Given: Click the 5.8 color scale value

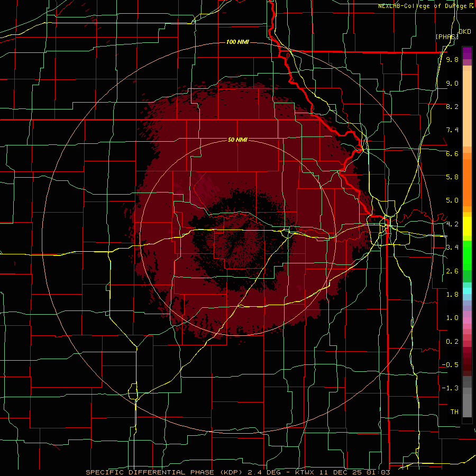Looking at the screenshot, I should [452, 177].
